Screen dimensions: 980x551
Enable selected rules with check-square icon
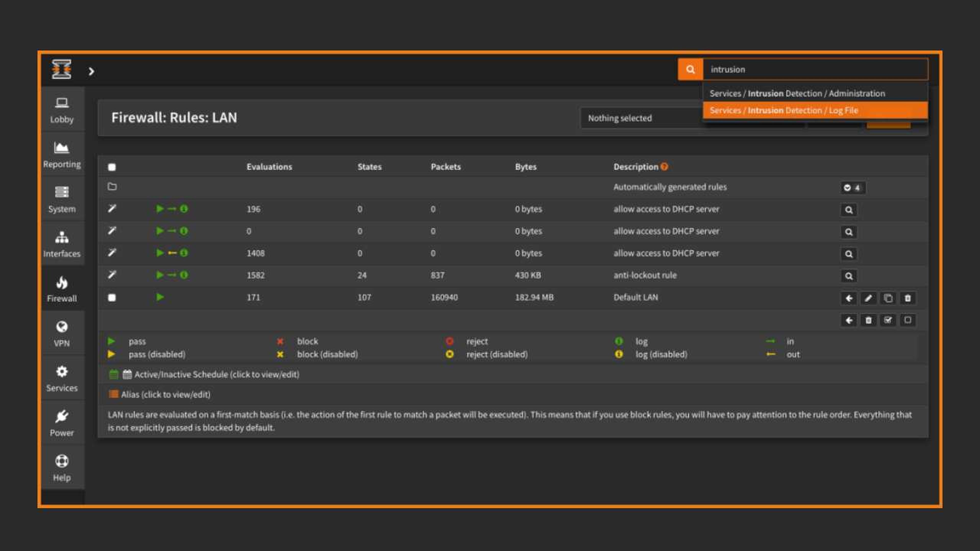[x=888, y=320]
